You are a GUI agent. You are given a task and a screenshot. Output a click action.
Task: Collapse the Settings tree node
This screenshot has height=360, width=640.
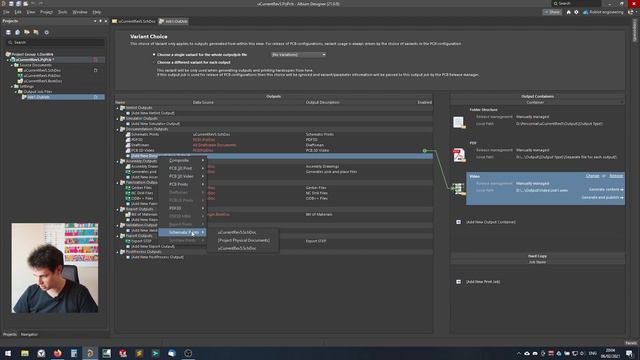click(12, 87)
